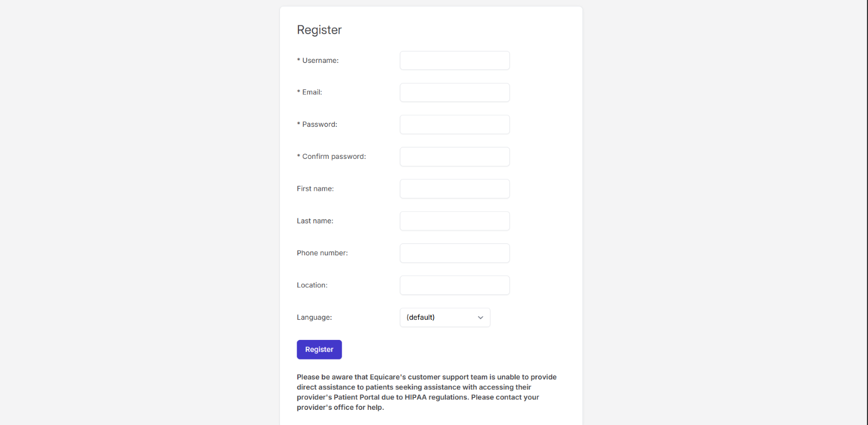Screen dimensions: 868x425
Task: Click the "* Confirm password:" label
Action: click(x=331, y=157)
